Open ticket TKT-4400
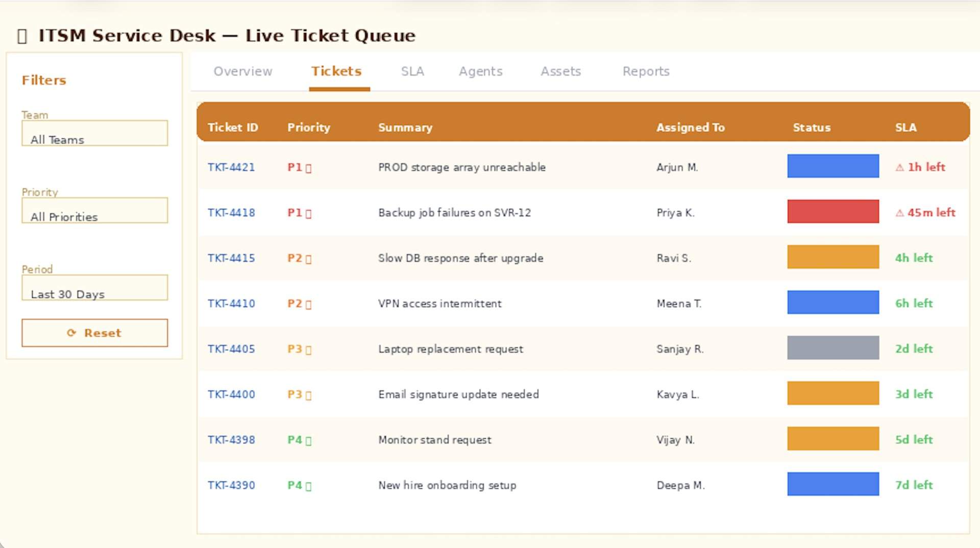This screenshot has width=980, height=548. click(x=231, y=394)
